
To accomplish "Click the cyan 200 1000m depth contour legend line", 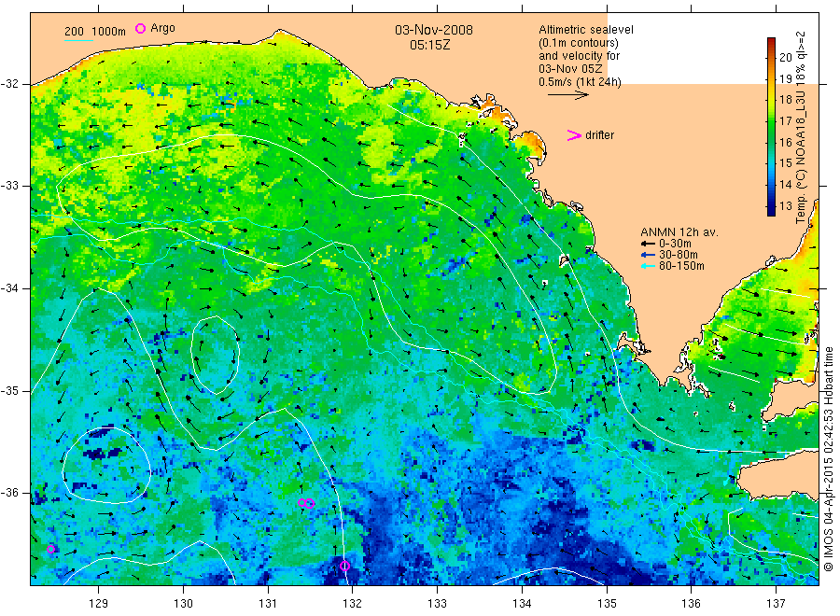I will (78, 40).
